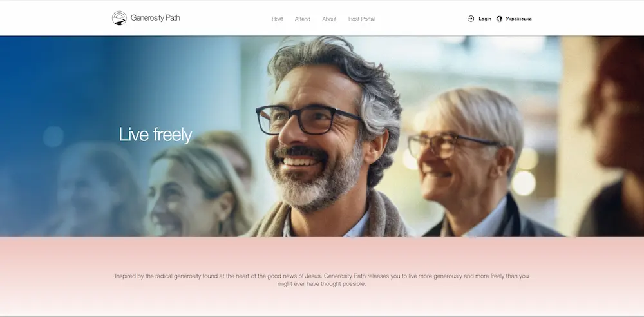Click the globe language icon
The width and height of the screenshot is (644, 317).
click(500, 19)
